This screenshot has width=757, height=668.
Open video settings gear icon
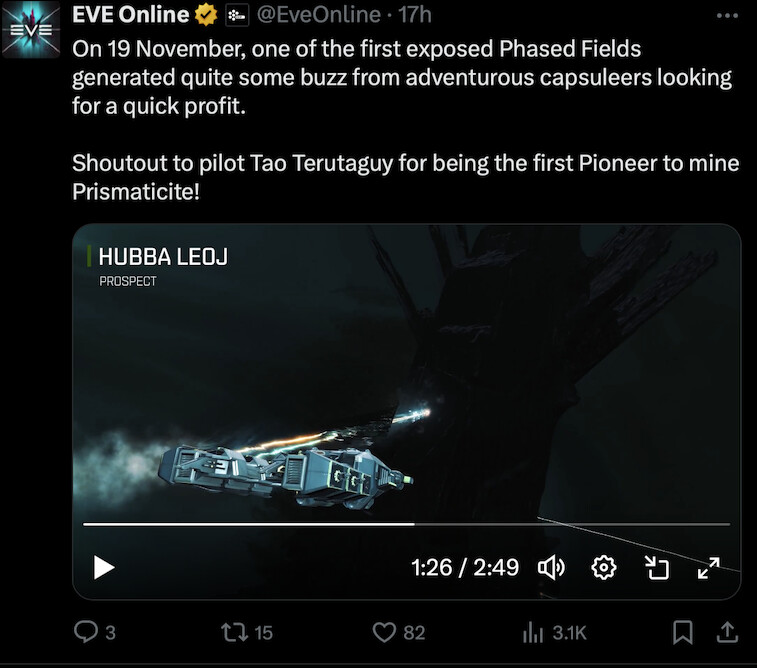click(603, 567)
